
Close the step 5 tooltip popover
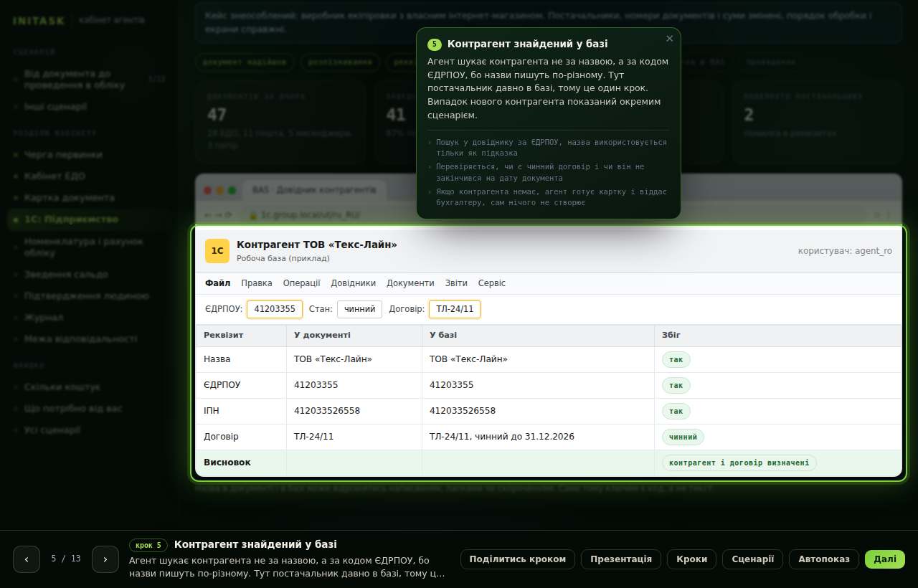tap(669, 39)
